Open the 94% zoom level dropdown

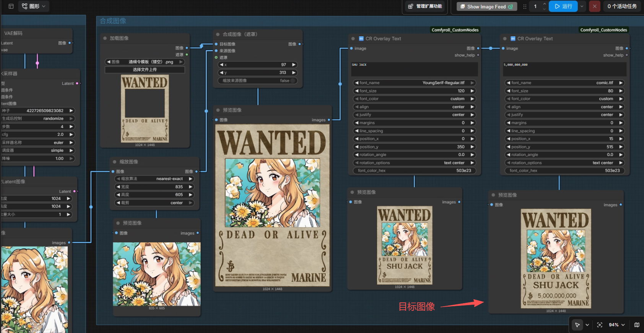point(617,325)
